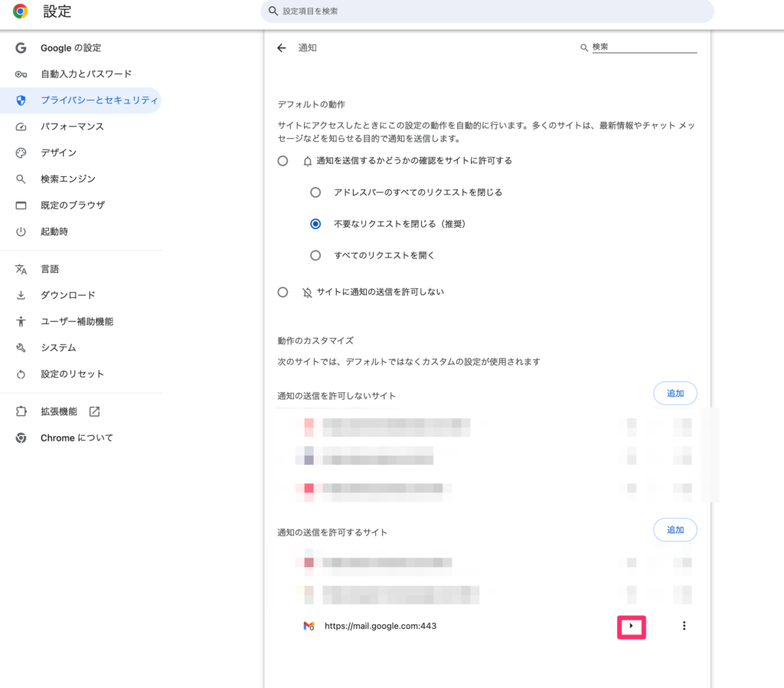Open the three-dot menu for mail.google.com

pyautogui.click(x=684, y=626)
